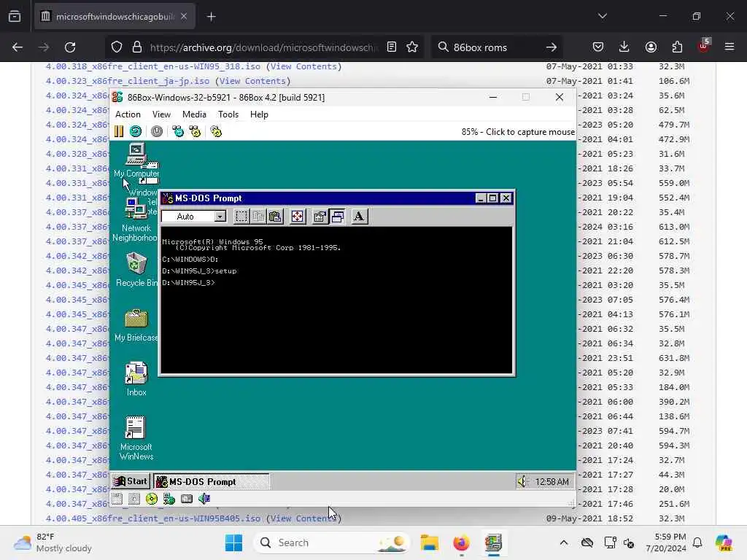
Task: Open weather widget showing 82°F Mostly cloudy
Action: 53,542
